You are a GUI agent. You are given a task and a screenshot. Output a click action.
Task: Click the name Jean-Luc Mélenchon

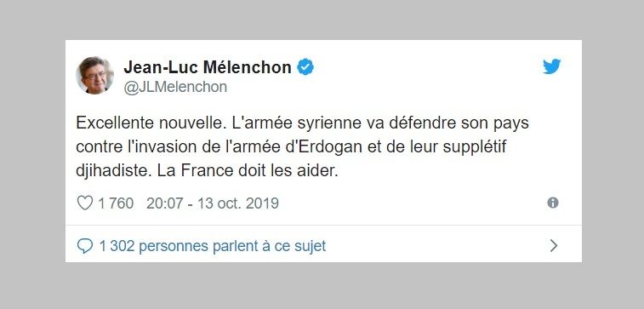(x=208, y=67)
